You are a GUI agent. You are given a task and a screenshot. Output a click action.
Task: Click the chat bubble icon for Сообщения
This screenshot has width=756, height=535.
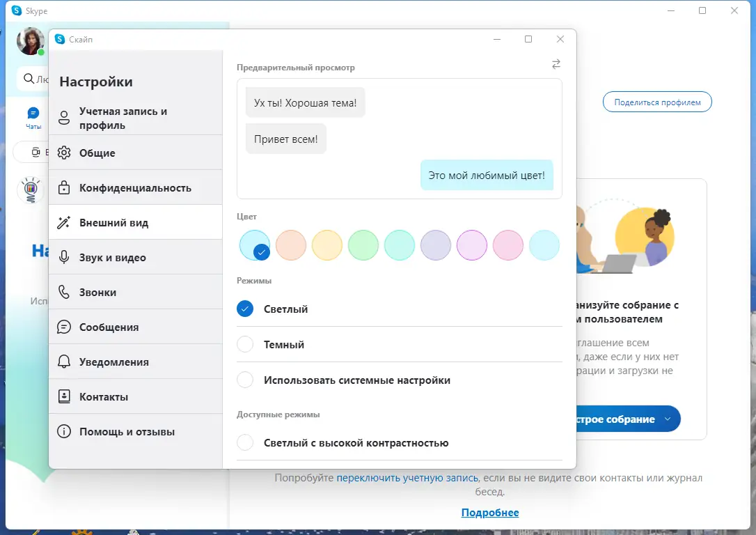[x=63, y=327]
